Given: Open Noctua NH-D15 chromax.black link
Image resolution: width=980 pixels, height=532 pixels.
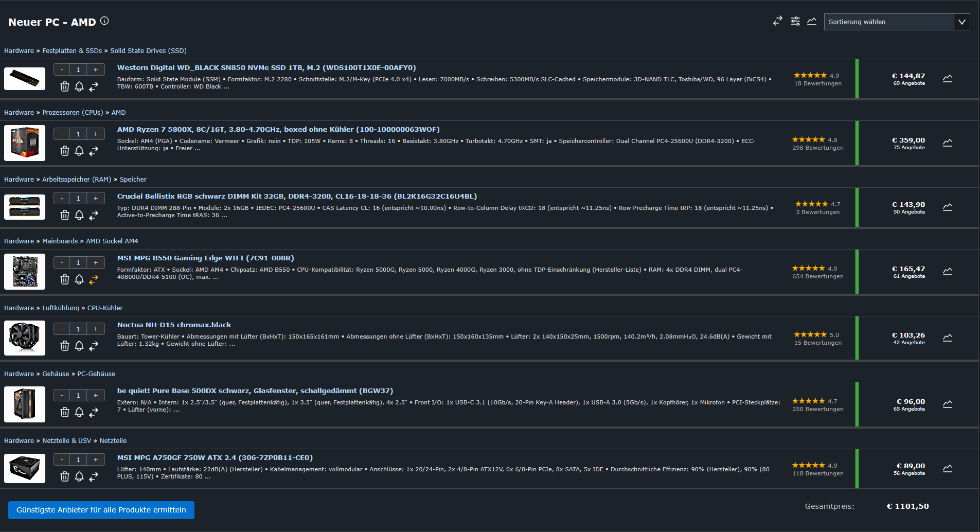Looking at the screenshot, I should tap(174, 325).
